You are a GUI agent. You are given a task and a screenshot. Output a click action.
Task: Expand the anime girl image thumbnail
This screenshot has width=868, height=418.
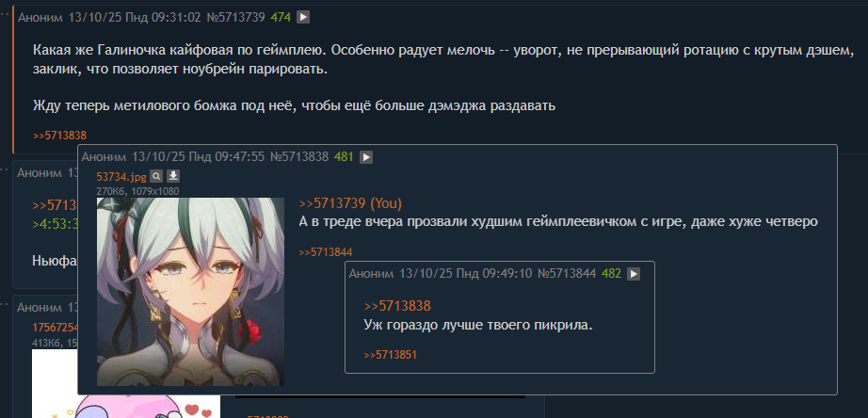(x=190, y=292)
